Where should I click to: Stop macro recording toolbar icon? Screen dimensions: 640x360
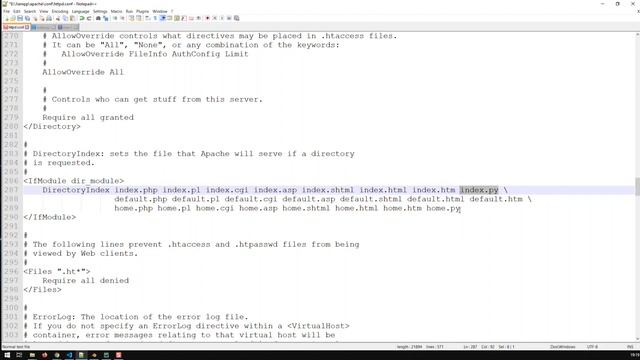(x=215, y=18)
